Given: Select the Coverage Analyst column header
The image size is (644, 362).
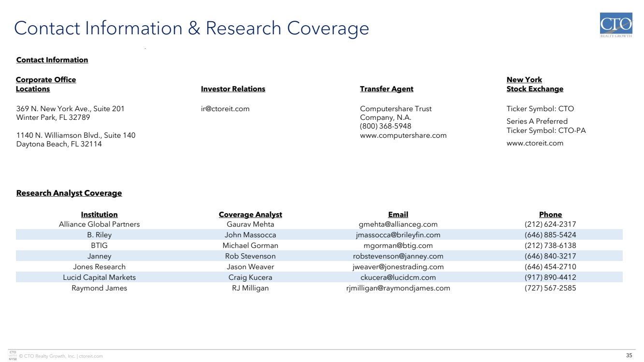Looking at the screenshot, I should point(250,215).
